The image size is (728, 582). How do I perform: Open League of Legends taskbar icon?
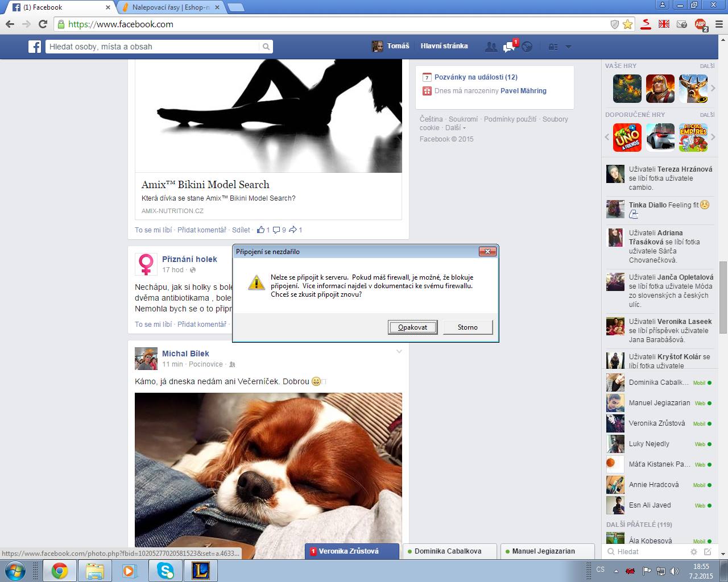point(200,570)
